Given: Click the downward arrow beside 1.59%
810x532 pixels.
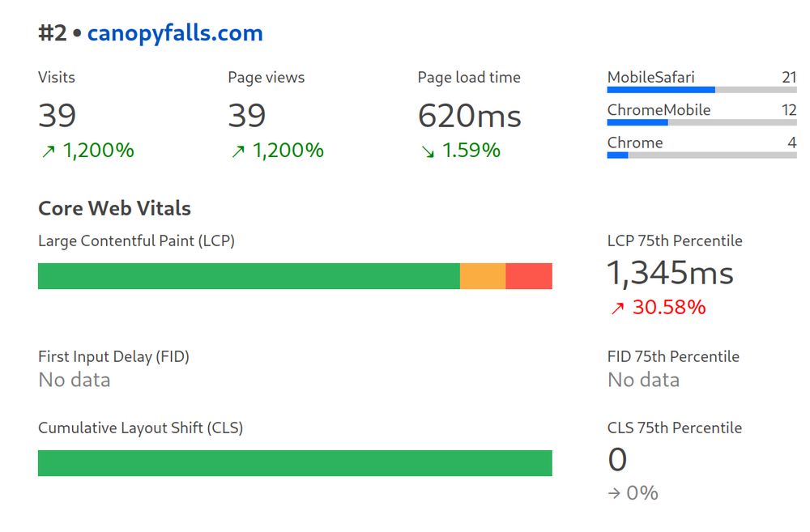Looking at the screenshot, I should 428,151.
